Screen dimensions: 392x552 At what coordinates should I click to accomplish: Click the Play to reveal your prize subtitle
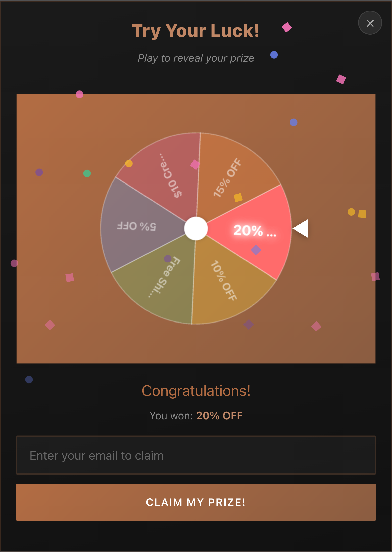tap(196, 58)
